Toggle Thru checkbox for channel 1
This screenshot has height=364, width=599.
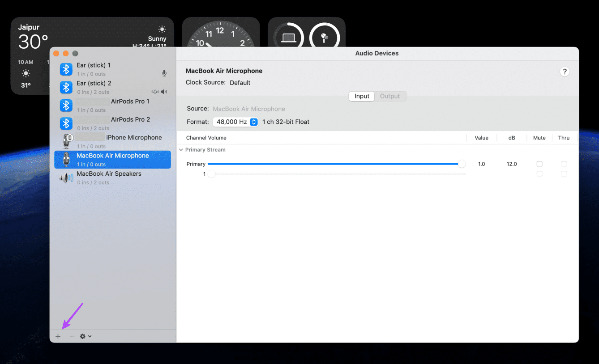pyautogui.click(x=564, y=174)
